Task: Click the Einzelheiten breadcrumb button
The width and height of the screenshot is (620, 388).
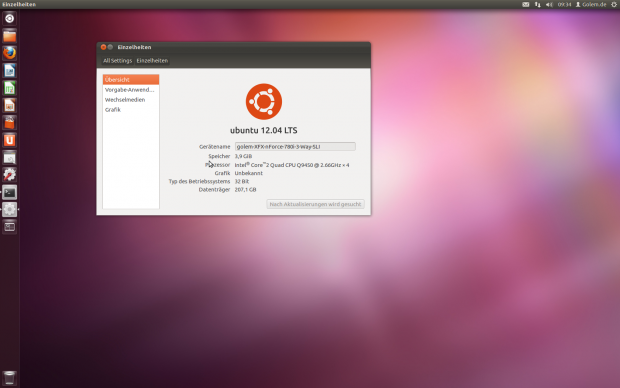Action: tap(152, 61)
